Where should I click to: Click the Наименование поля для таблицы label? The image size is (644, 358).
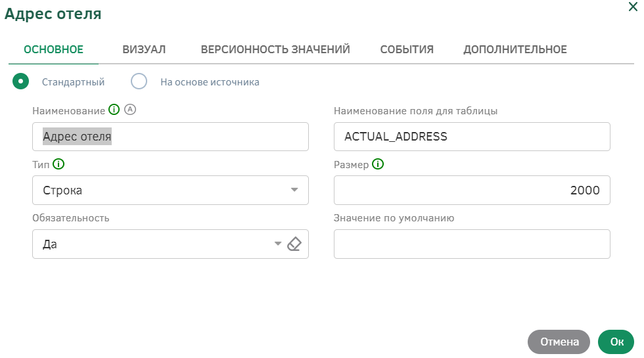click(415, 111)
